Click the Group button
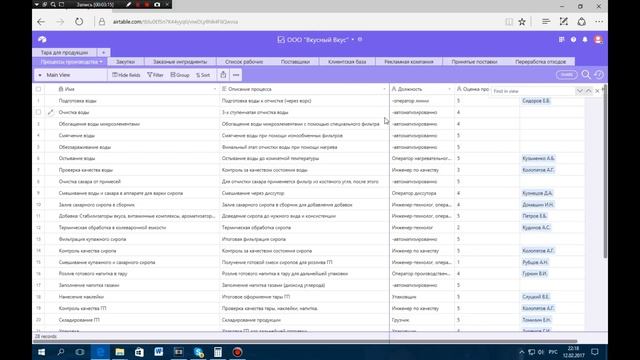Viewport: 640px width, 360px height. tap(180, 75)
